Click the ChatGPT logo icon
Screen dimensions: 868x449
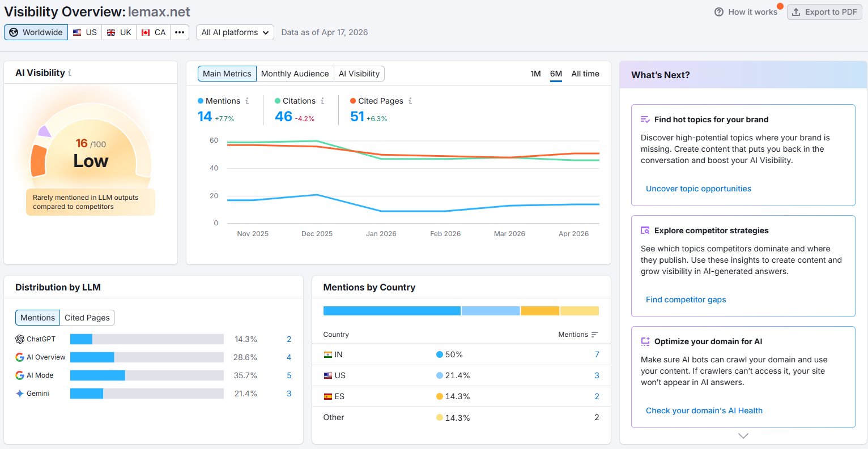pos(20,339)
